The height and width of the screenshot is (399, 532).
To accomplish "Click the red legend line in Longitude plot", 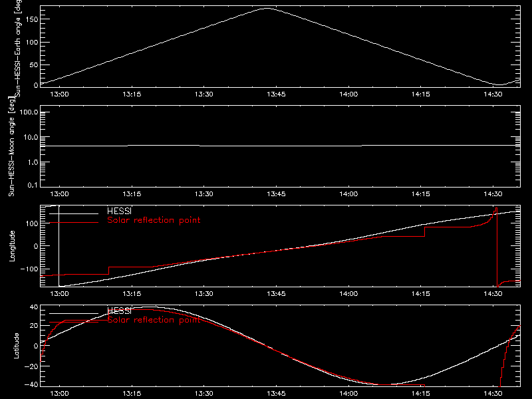I will [74, 223].
